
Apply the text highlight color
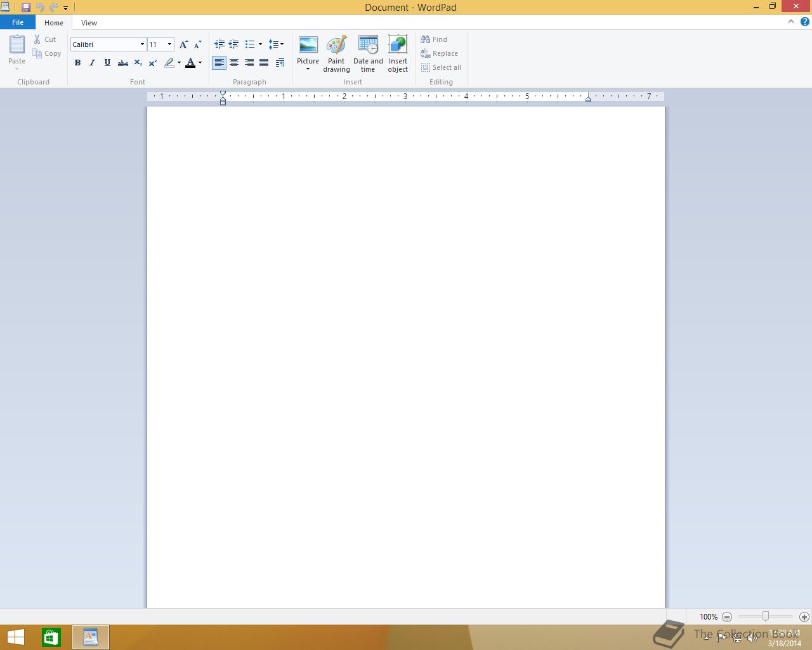[x=169, y=63]
